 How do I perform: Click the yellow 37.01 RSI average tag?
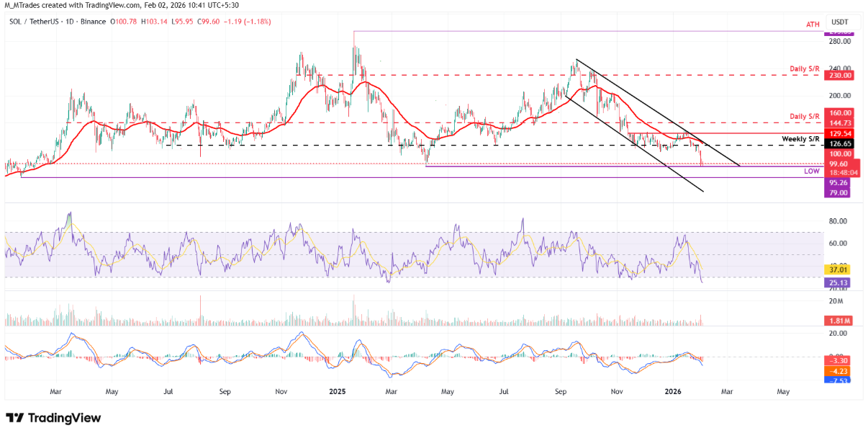click(841, 269)
